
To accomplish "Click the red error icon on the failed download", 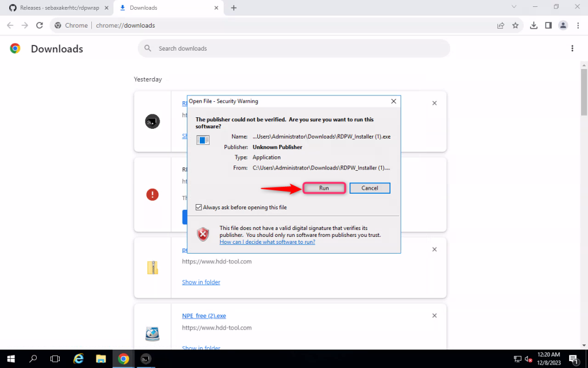I will [x=152, y=194].
